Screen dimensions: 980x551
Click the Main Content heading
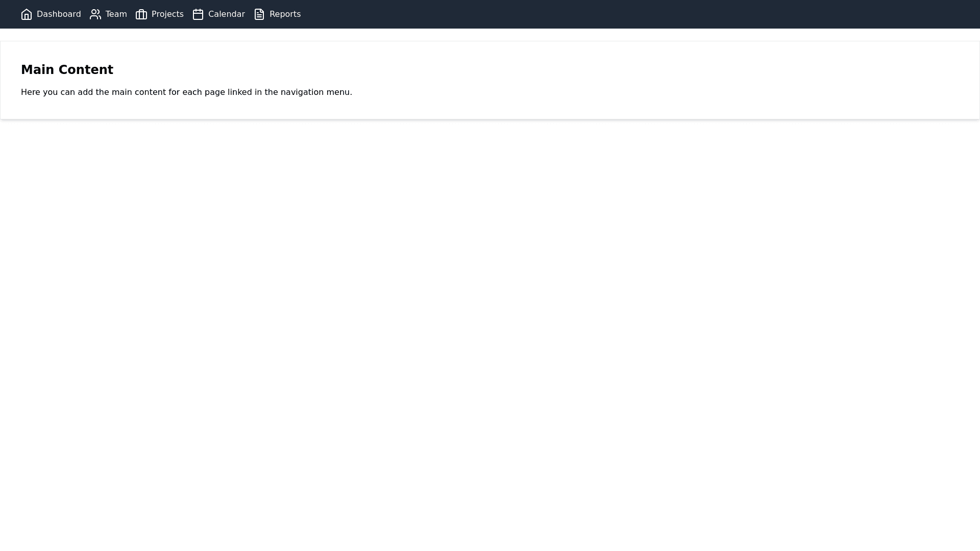click(x=67, y=70)
